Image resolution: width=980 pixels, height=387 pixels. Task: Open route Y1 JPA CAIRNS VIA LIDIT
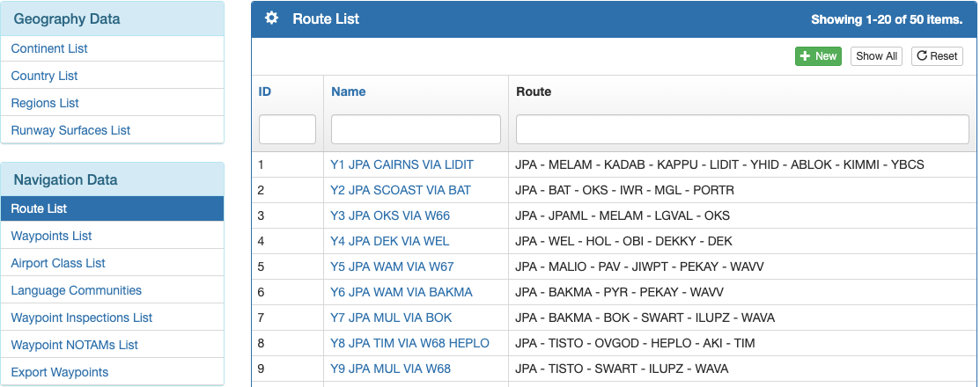coord(402,164)
